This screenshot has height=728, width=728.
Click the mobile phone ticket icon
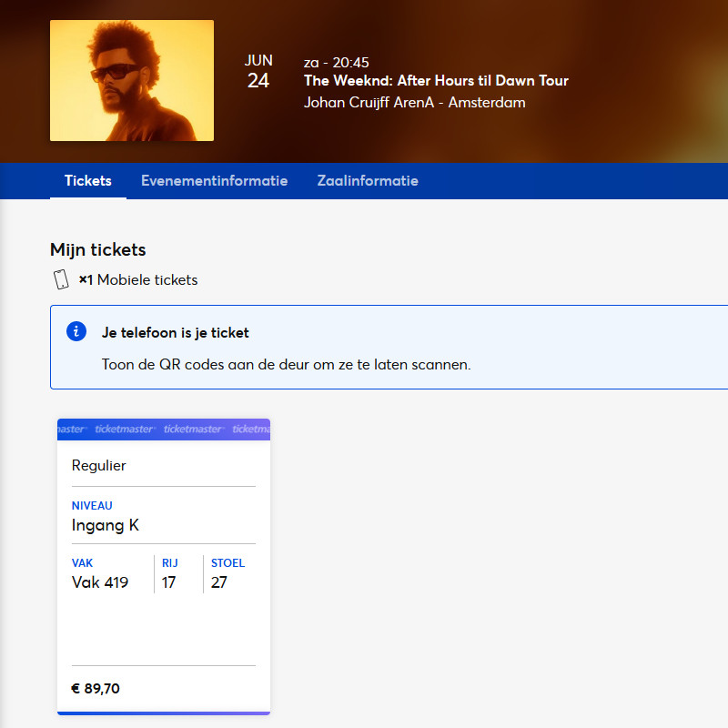click(61, 279)
